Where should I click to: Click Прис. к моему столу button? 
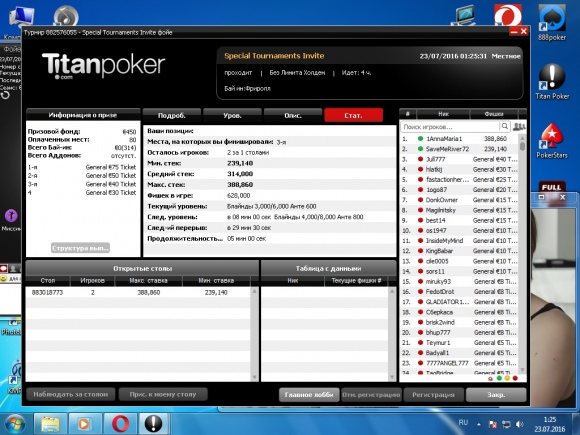(x=163, y=394)
